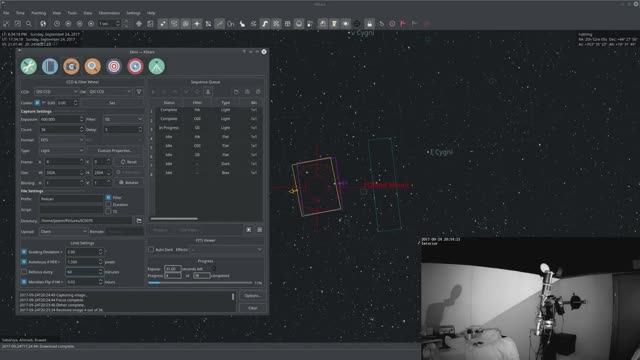Switch to the CCD capture module (camera icon)
The width and height of the screenshot is (640, 360).
pos(71,66)
